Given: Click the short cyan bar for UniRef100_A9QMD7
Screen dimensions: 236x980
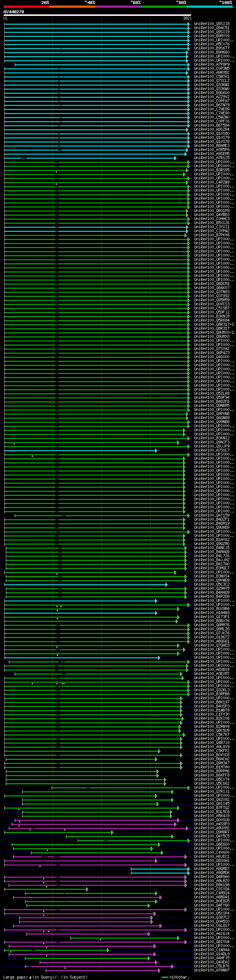Looking at the screenshot, I should coord(160,868).
